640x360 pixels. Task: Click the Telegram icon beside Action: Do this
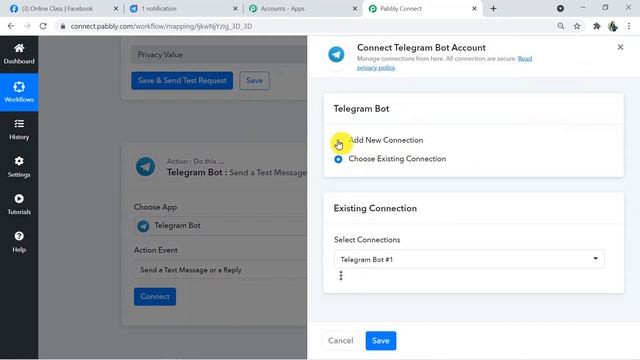pyautogui.click(x=145, y=167)
